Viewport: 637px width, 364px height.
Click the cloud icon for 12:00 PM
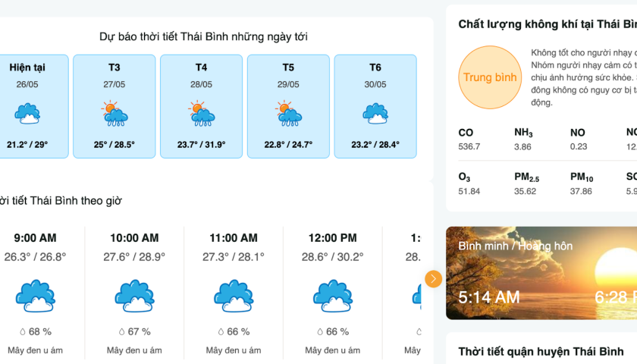(x=332, y=296)
